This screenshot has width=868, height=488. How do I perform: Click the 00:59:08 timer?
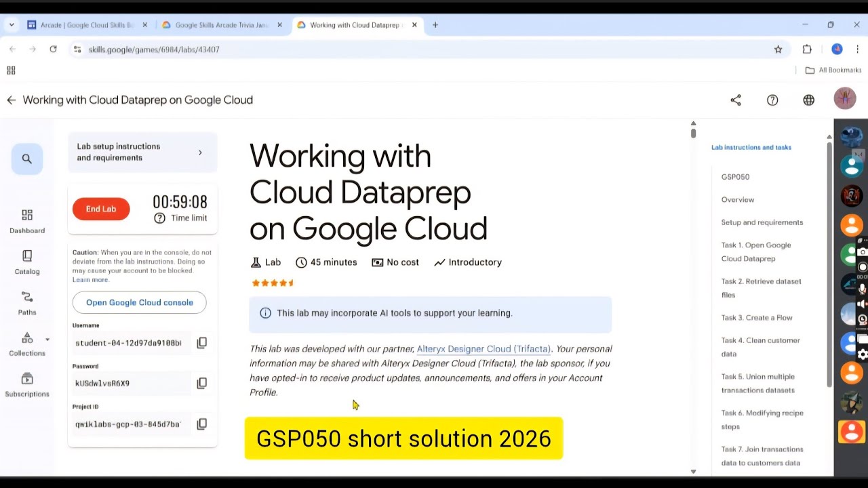pos(180,202)
